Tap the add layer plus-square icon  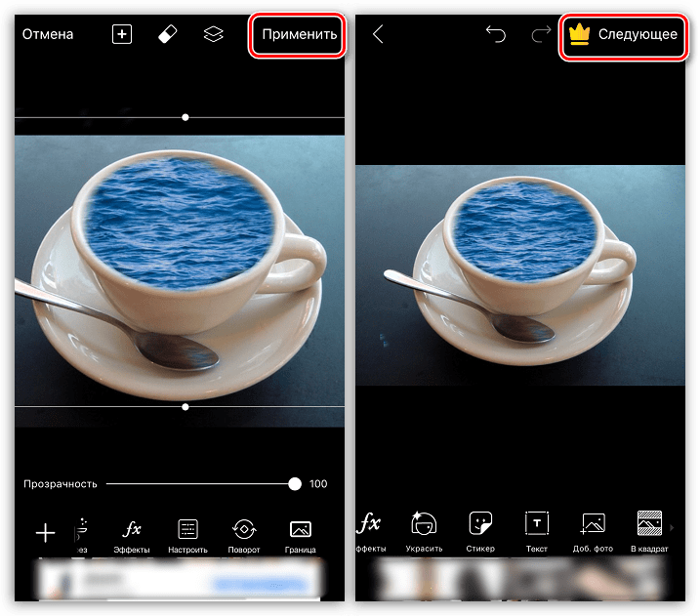[x=122, y=34]
